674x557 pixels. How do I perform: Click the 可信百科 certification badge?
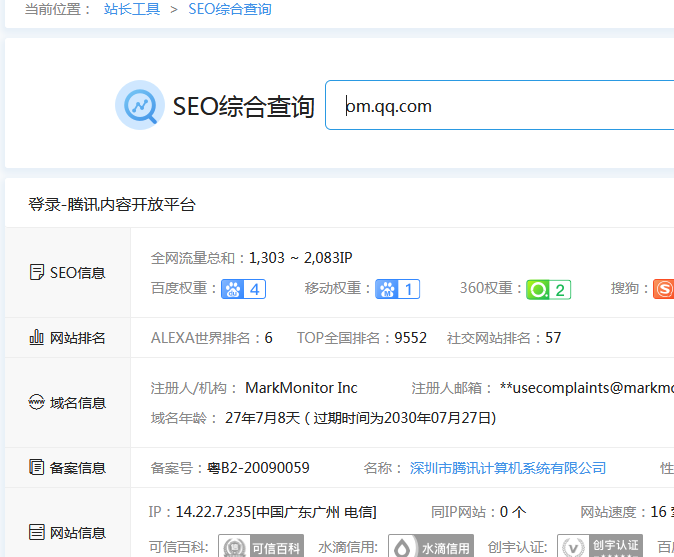pyautogui.click(x=248, y=547)
